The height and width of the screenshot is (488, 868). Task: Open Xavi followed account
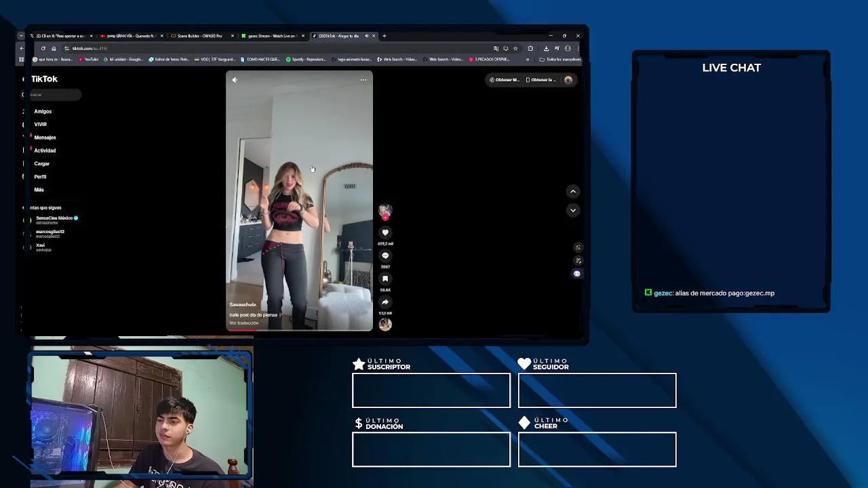click(x=43, y=247)
